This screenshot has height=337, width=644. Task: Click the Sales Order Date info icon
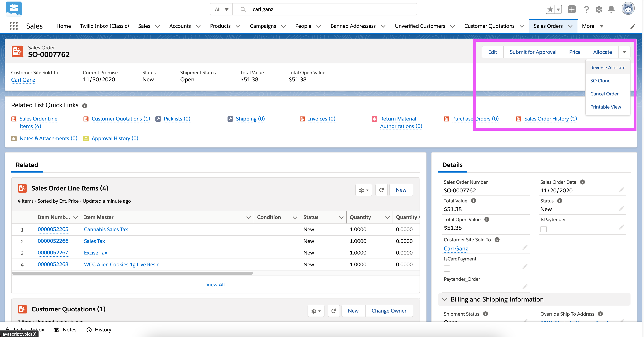[582, 182]
